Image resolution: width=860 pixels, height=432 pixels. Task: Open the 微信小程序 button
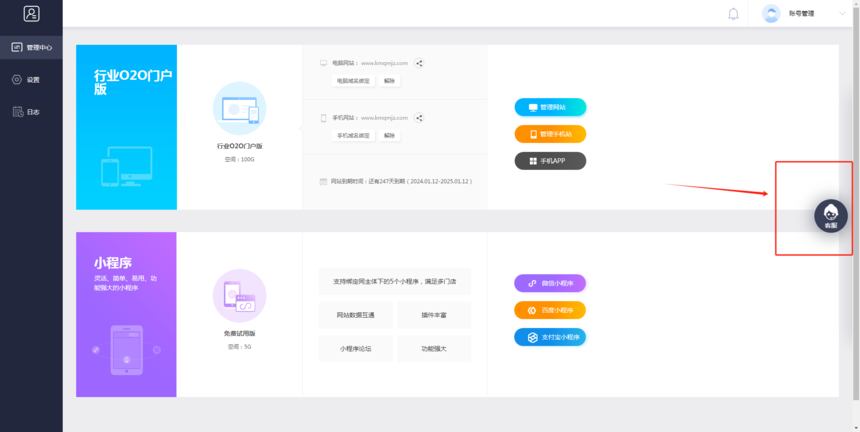click(x=550, y=283)
